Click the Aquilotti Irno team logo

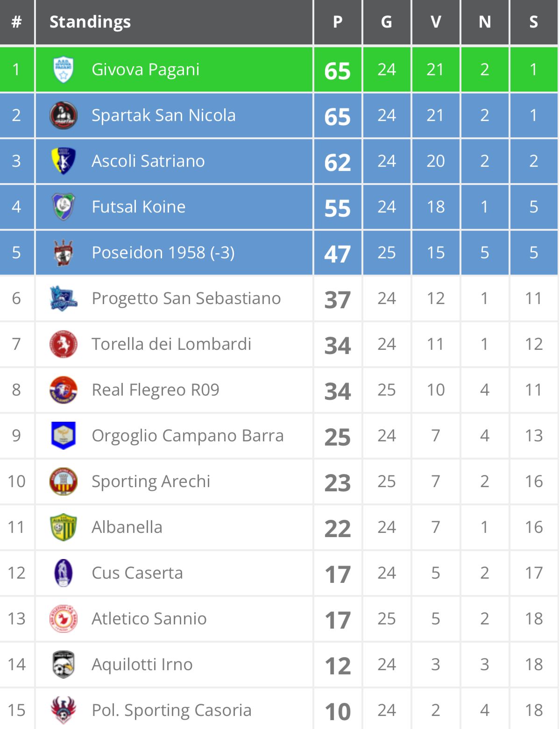click(x=64, y=665)
